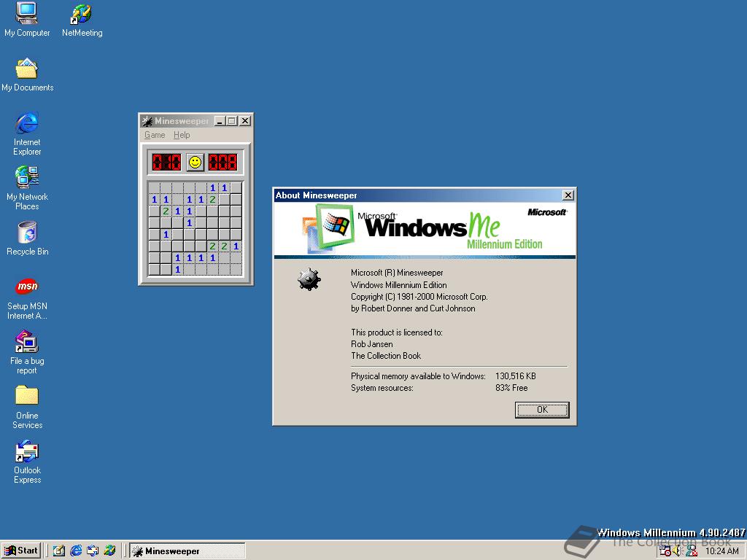Click the 'Rob Jansen' licensee name
747x560 pixels.
(x=372, y=344)
